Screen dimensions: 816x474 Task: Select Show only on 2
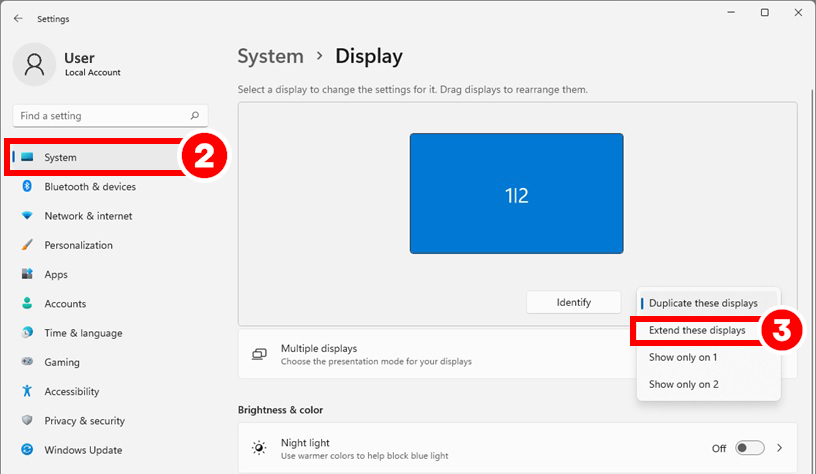(708, 385)
